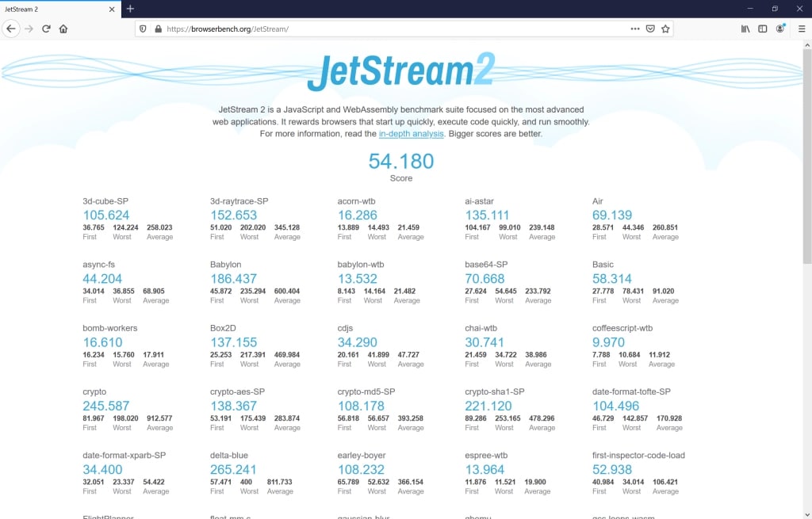Click the scrollbar up arrow
Image resolution: width=812 pixels, height=519 pixels.
(x=806, y=45)
